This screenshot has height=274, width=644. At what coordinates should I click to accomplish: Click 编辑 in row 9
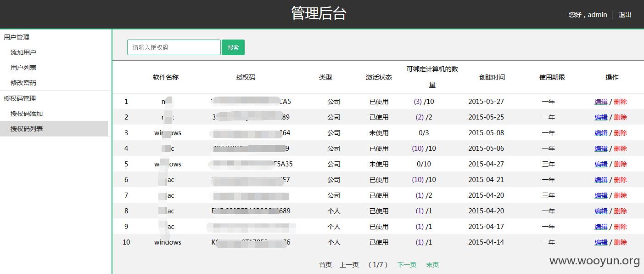(601, 227)
